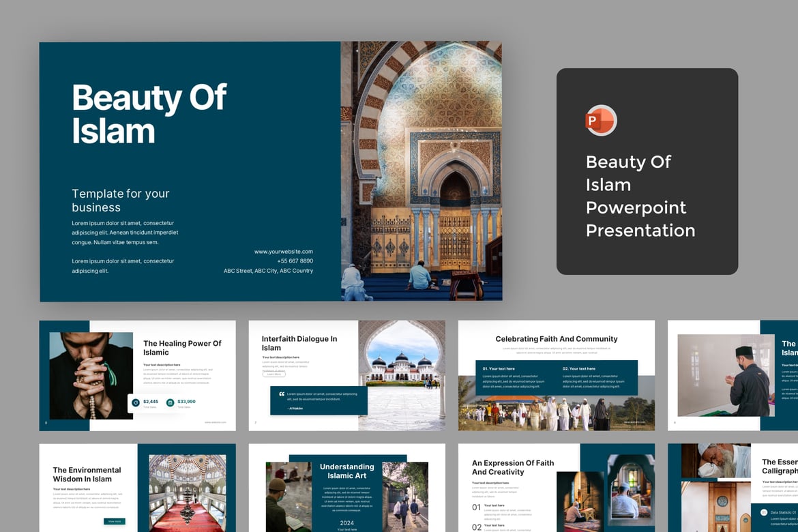Click the +55 667 8890 phone number
This screenshot has width=798, height=532.
295,261
